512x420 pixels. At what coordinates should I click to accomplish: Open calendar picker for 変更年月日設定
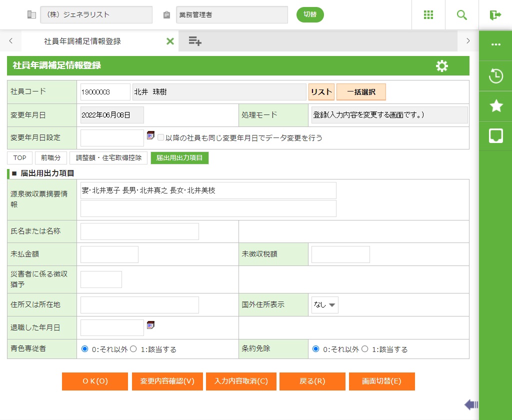tap(150, 135)
